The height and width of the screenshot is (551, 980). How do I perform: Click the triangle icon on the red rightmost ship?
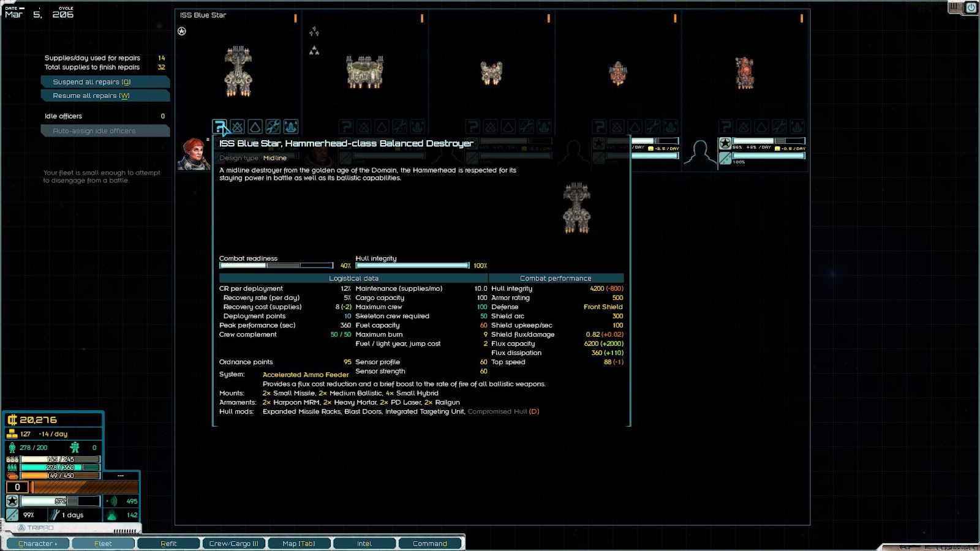(761, 127)
